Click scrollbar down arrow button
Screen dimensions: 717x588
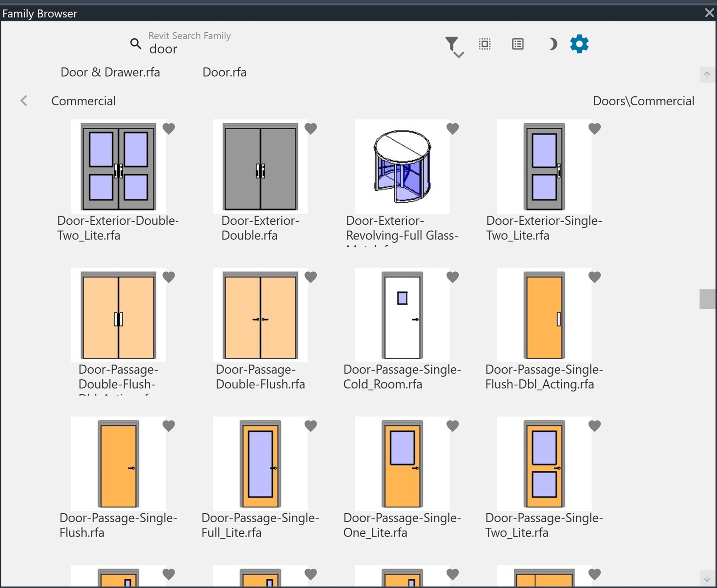pyautogui.click(x=707, y=578)
